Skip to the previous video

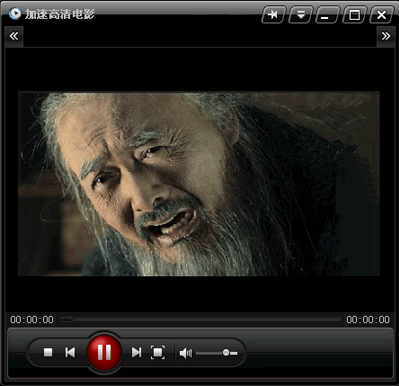point(70,352)
